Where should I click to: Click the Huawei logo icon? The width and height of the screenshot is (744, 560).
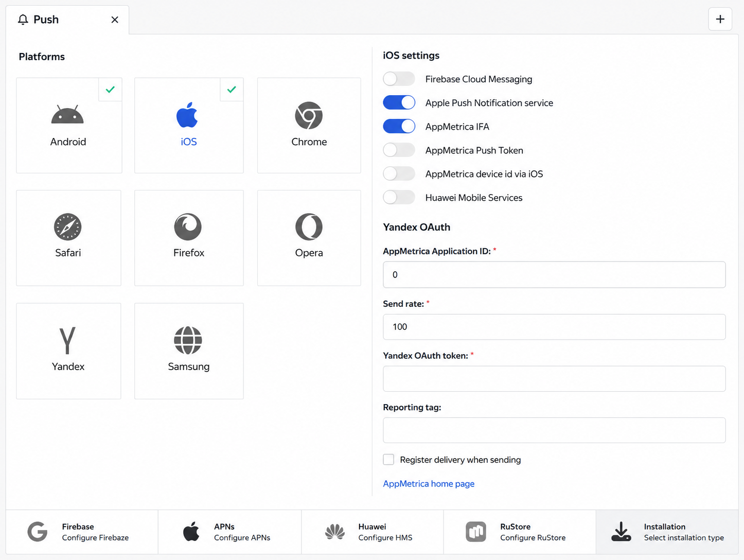335,532
